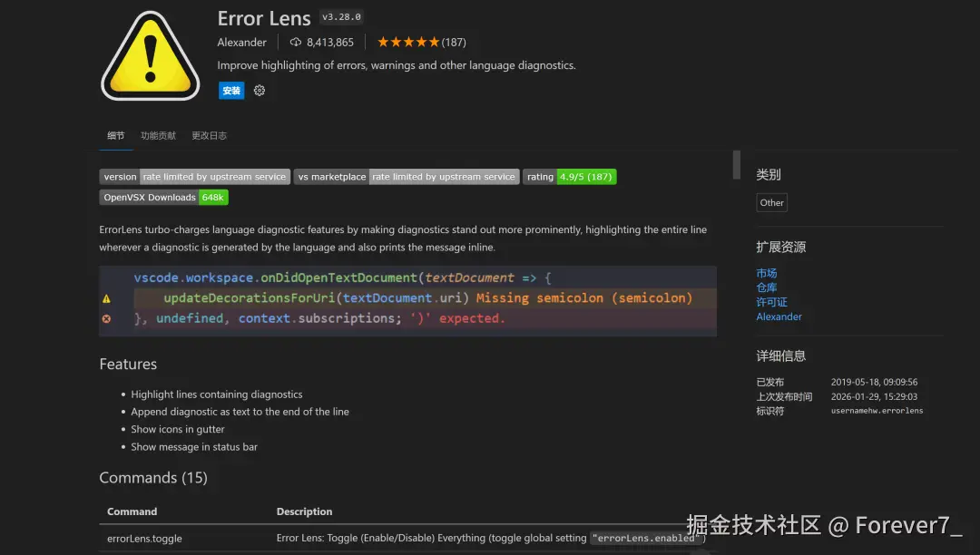This screenshot has width=980, height=555.
Task: Select the Other category tag
Action: pyautogui.click(x=771, y=203)
